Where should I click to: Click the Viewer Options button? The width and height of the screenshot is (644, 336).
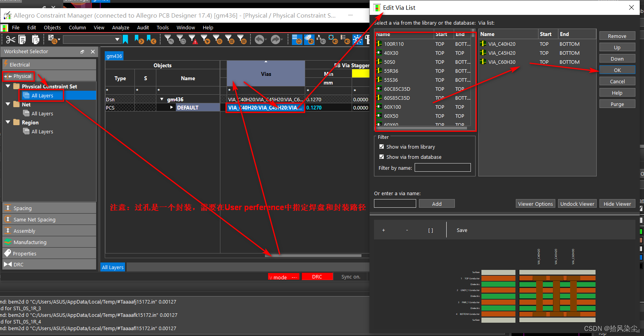(x=535, y=204)
